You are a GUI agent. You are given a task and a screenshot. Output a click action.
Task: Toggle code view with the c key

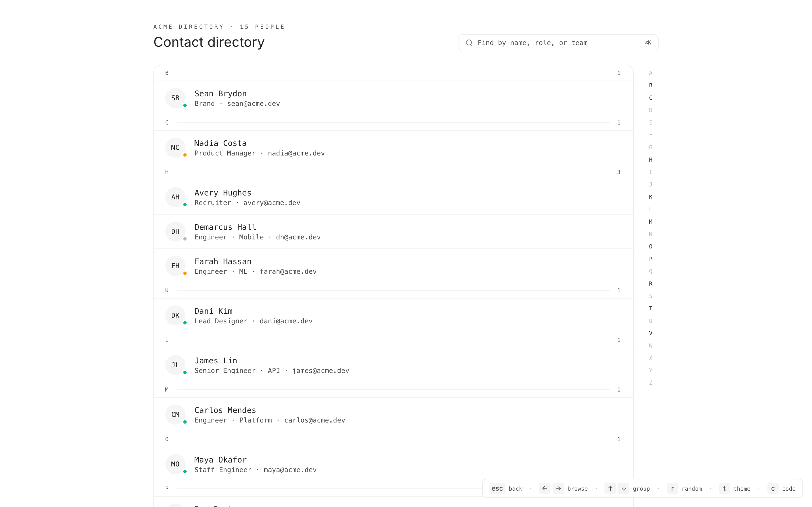click(x=773, y=489)
